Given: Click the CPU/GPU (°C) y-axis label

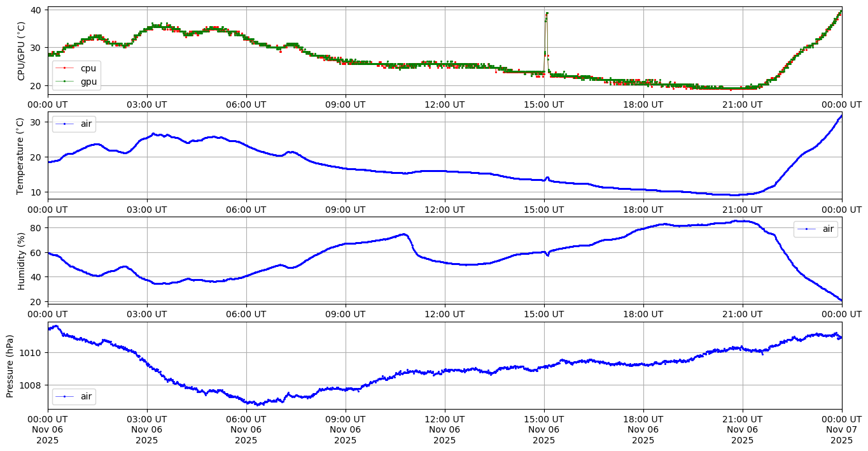Looking at the screenshot, I should point(22,51).
